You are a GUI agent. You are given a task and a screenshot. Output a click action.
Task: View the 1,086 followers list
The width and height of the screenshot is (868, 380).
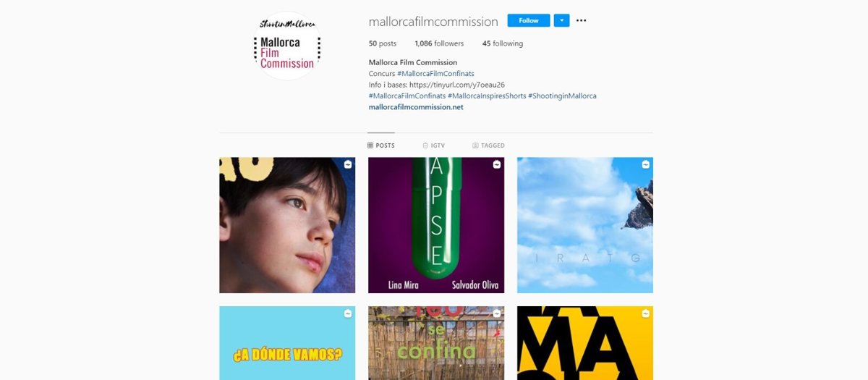pyautogui.click(x=439, y=43)
